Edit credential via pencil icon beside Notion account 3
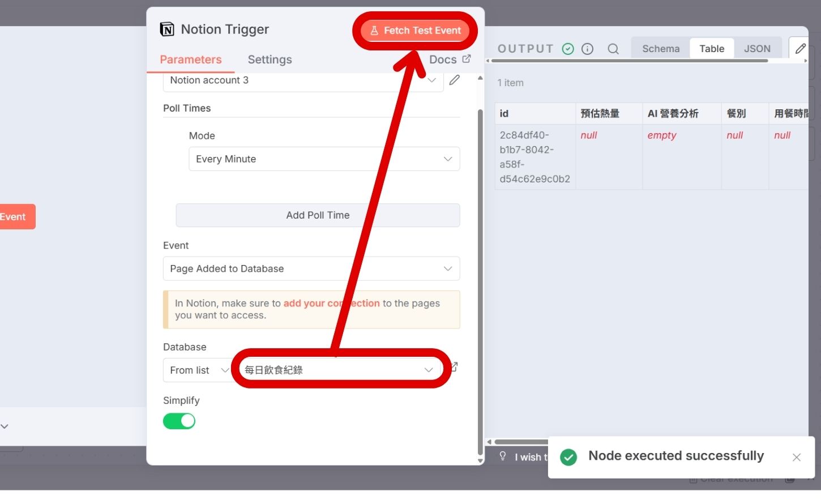Screen dimensions: 821x504 click(x=454, y=80)
